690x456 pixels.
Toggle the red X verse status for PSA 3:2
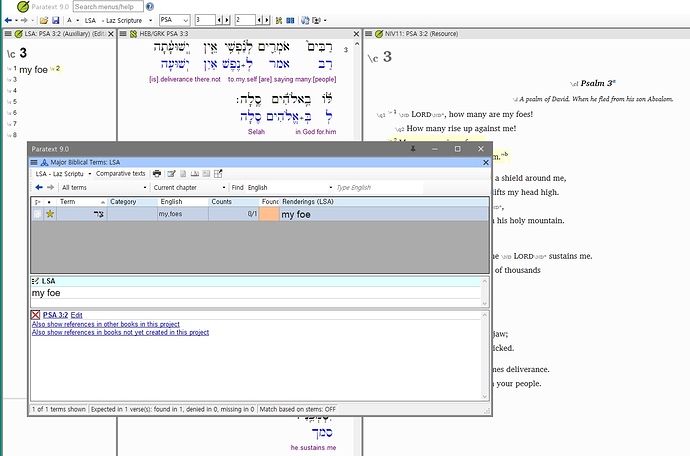pyautogui.click(x=36, y=315)
